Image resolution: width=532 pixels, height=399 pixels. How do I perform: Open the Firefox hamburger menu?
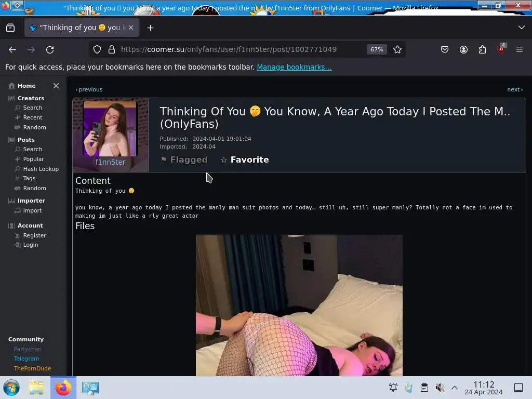pyautogui.click(x=520, y=49)
